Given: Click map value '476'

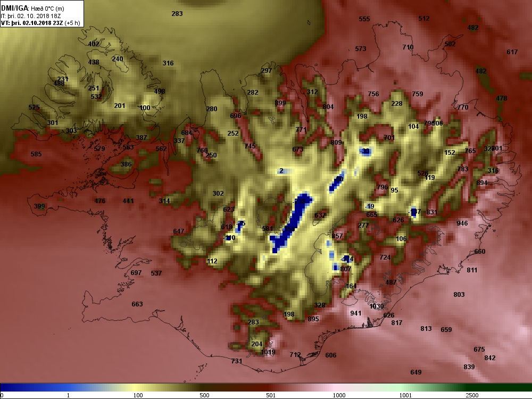Looking at the screenshot, I should pos(100,201).
